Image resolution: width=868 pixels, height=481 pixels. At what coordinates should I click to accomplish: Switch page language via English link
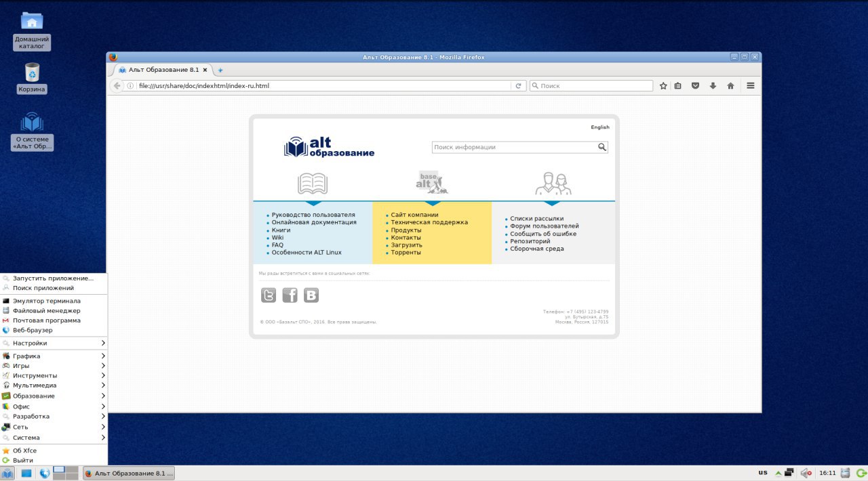click(600, 127)
